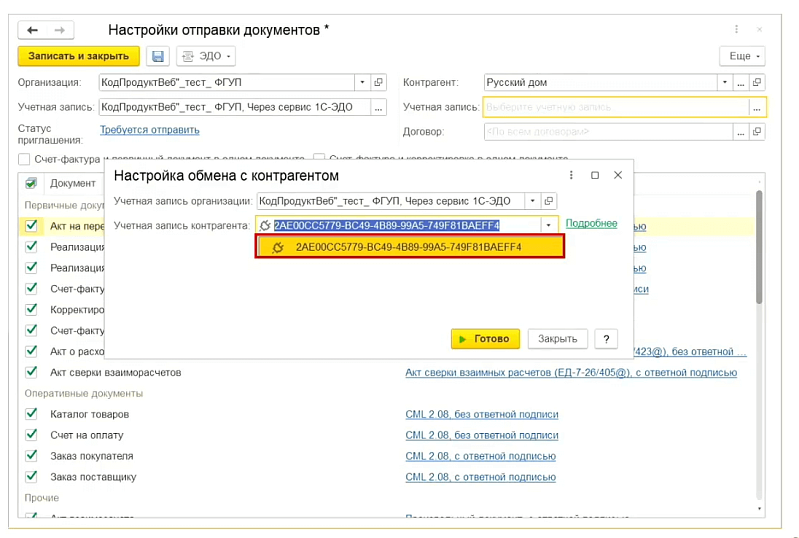Click the scrollbar down arrow
This screenshot has height=538, width=799.
tap(759, 508)
